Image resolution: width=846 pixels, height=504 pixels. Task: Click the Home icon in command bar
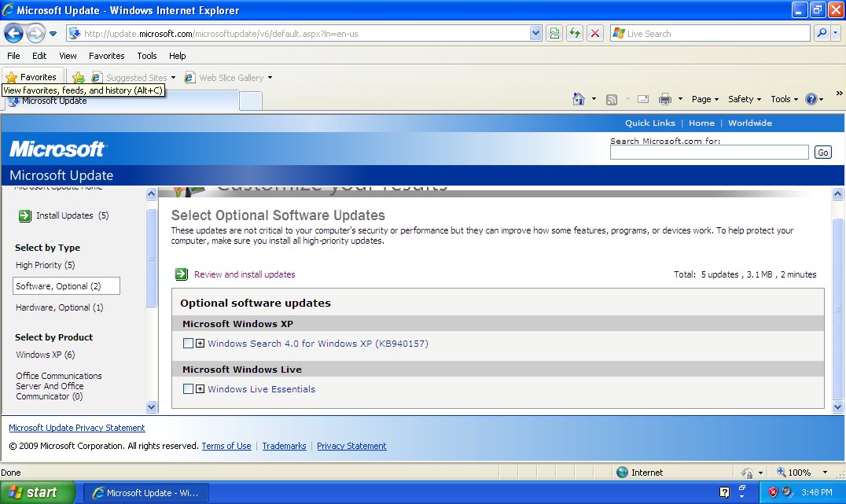tap(579, 99)
